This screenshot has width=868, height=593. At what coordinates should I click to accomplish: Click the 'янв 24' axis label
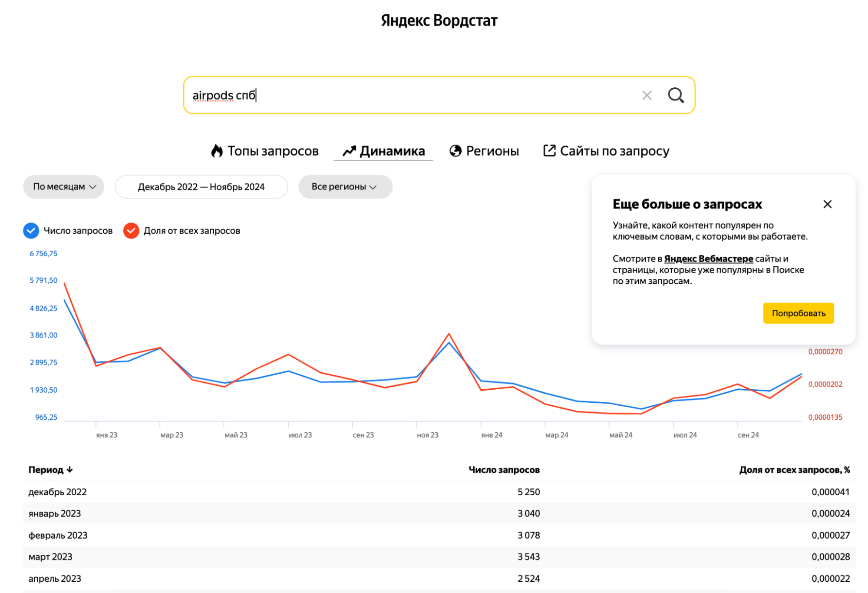pyautogui.click(x=492, y=435)
